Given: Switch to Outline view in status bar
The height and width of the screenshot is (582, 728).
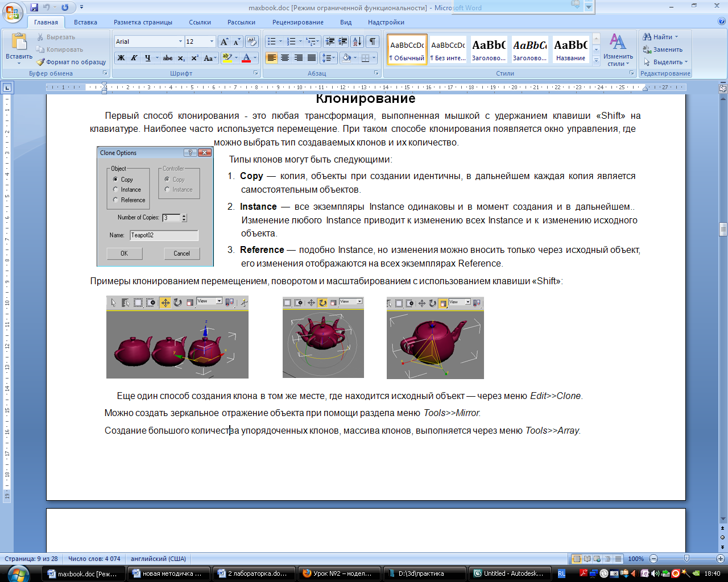Looking at the screenshot, I should 607,559.
